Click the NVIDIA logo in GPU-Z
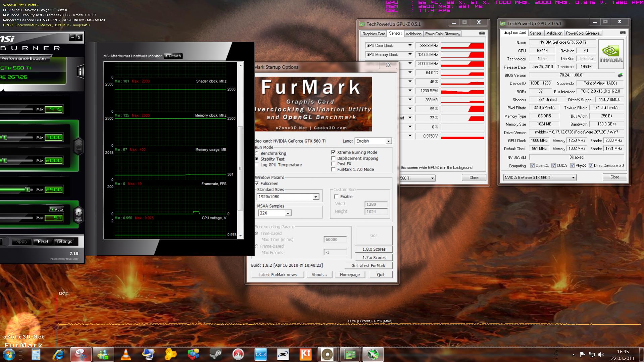Image resolution: width=644 pixels, height=362 pixels. point(611,54)
